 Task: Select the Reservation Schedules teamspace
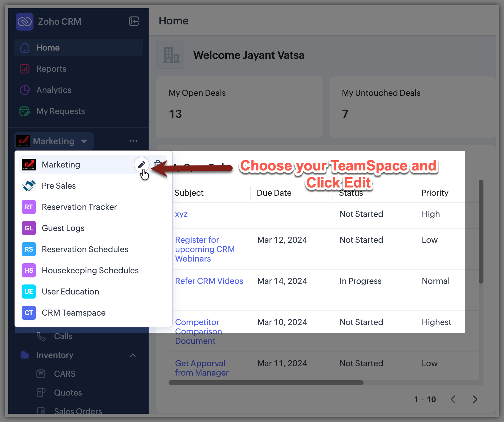point(93,249)
